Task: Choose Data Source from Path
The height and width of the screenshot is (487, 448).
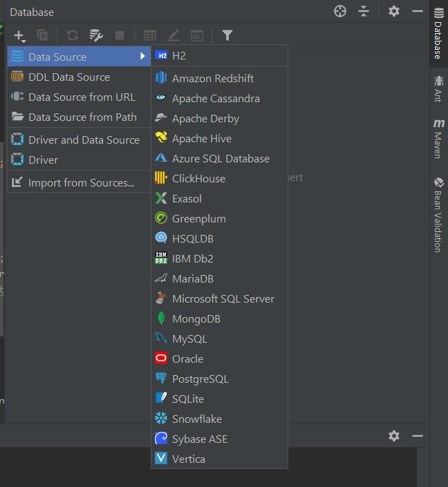Action: tap(79, 117)
